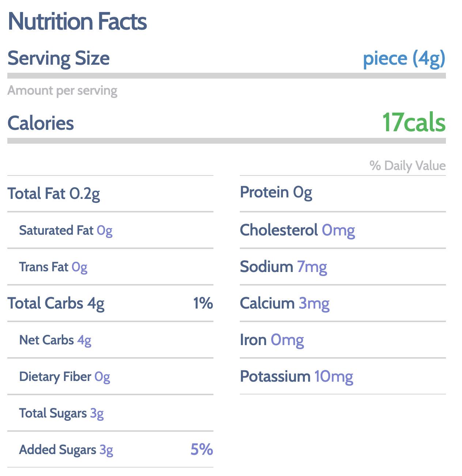Select the Added Sugars 3g value
The image size is (462, 476).
click(x=106, y=450)
